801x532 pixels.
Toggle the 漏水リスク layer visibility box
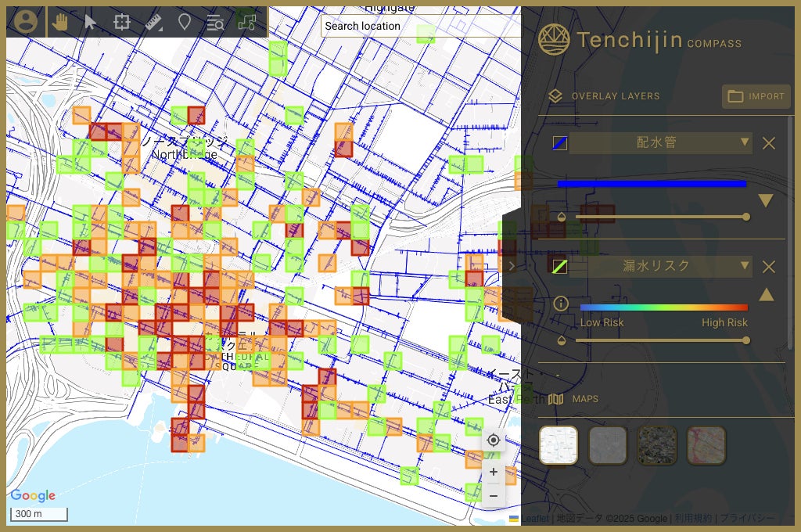(559, 266)
